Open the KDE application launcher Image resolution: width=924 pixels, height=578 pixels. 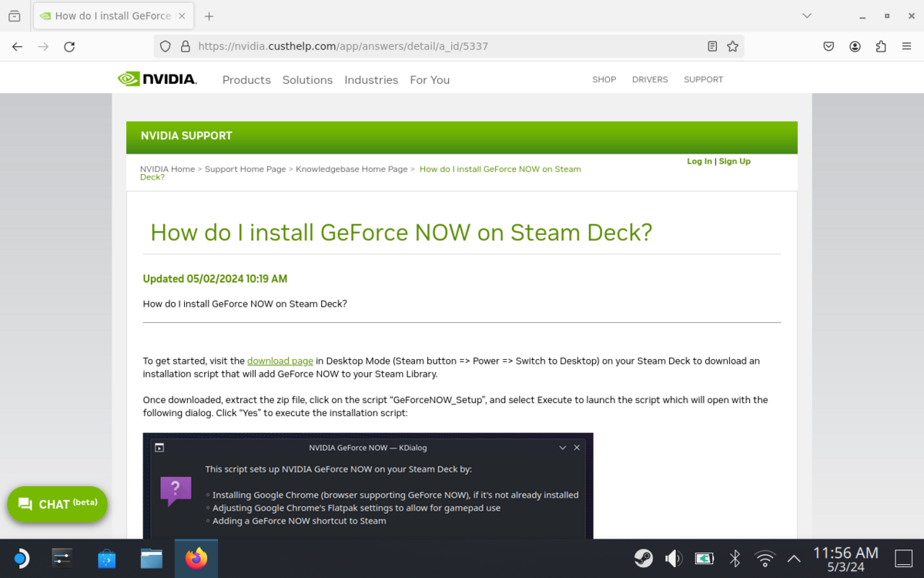click(21, 559)
